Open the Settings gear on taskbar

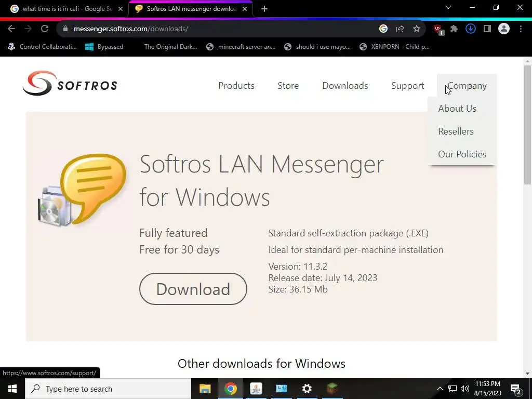point(307,389)
